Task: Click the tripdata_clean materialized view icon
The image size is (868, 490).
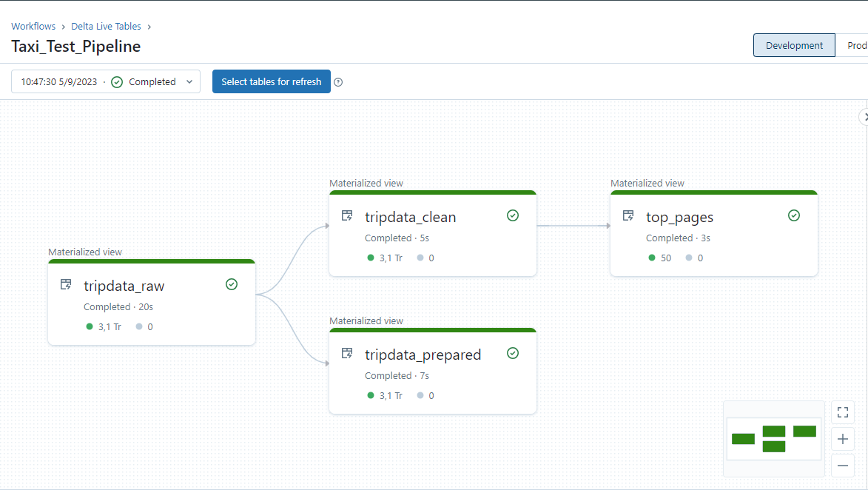Action: [x=347, y=215]
